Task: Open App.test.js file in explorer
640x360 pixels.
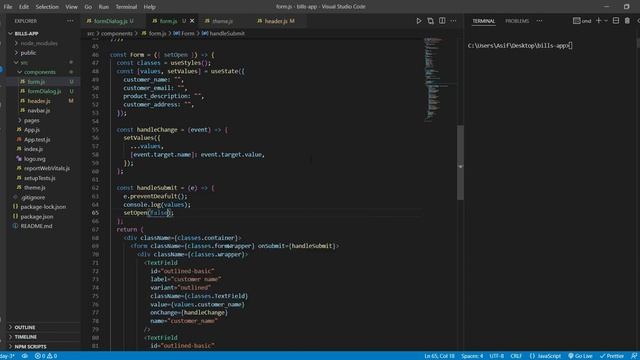Action: click(x=37, y=140)
